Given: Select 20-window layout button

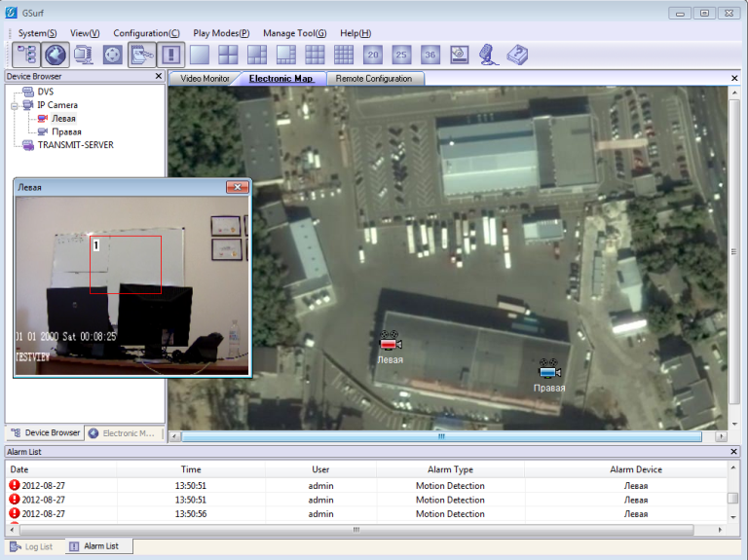Looking at the screenshot, I should 373,55.
